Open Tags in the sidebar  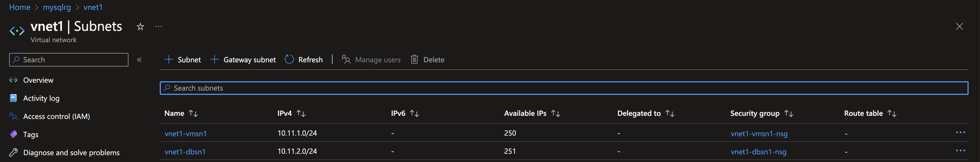(30, 134)
